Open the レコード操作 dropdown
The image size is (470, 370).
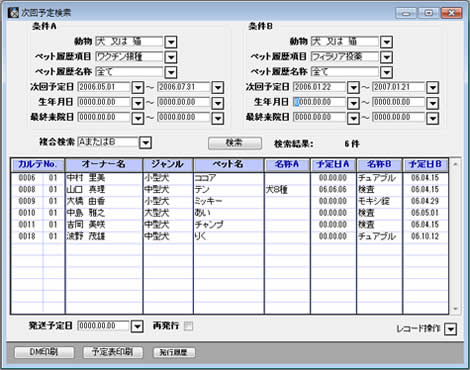[x=451, y=329]
